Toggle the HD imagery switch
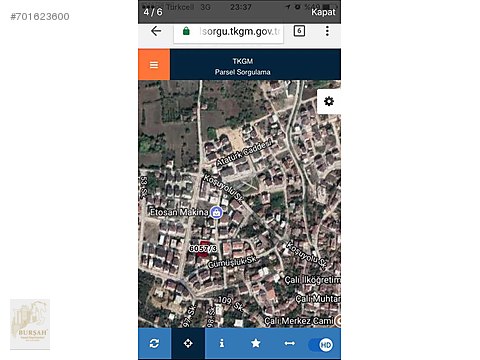Image resolution: width=480 pixels, height=360 pixels. click(x=321, y=345)
